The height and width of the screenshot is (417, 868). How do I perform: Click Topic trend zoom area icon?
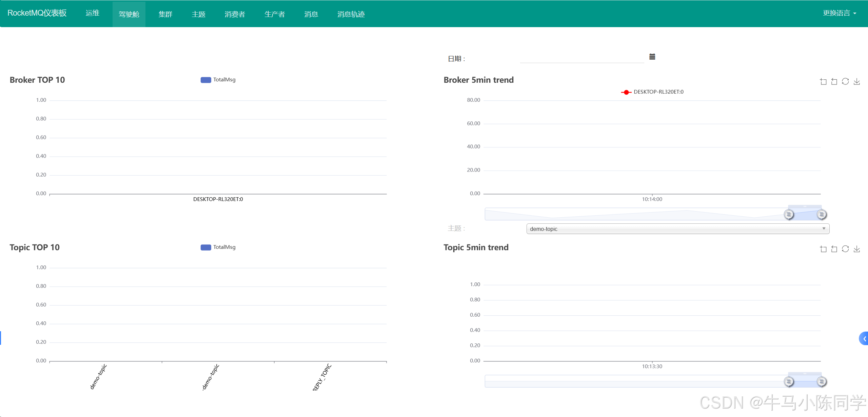[823, 249]
